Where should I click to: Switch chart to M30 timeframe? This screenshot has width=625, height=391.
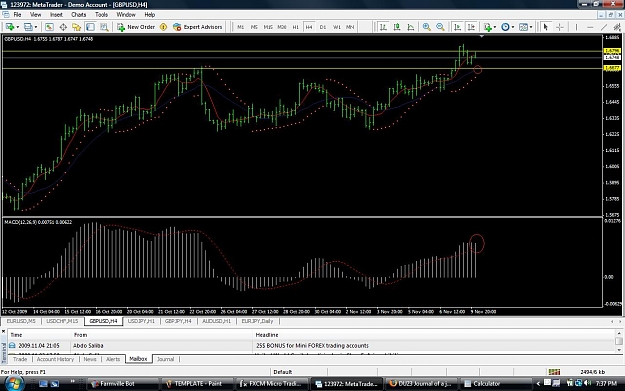click(x=282, y=27)
